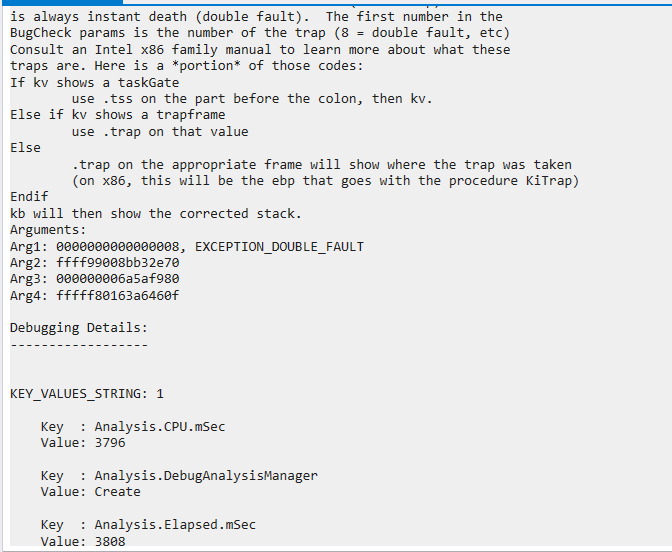Click the value Create
This screenshot has height=552, width=672.
point(118,492)
